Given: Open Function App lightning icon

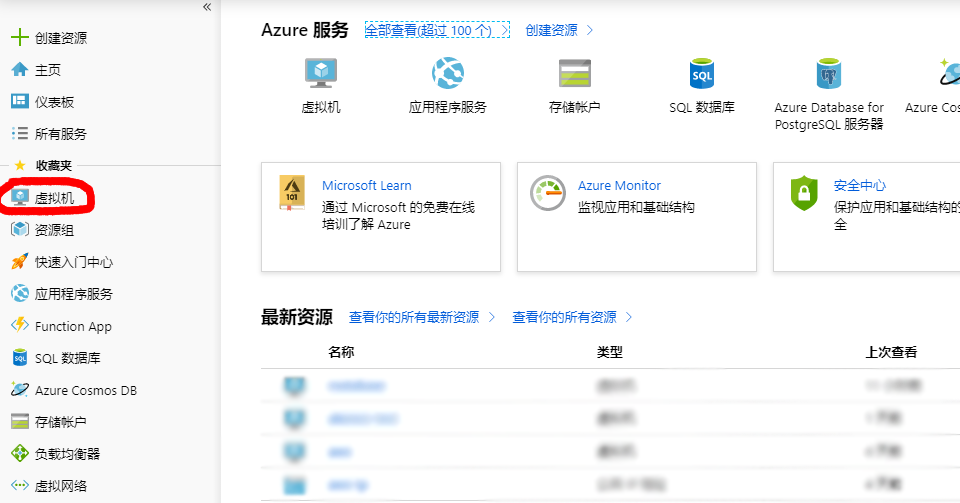Looking at the screenshot, I should point(20,325).
